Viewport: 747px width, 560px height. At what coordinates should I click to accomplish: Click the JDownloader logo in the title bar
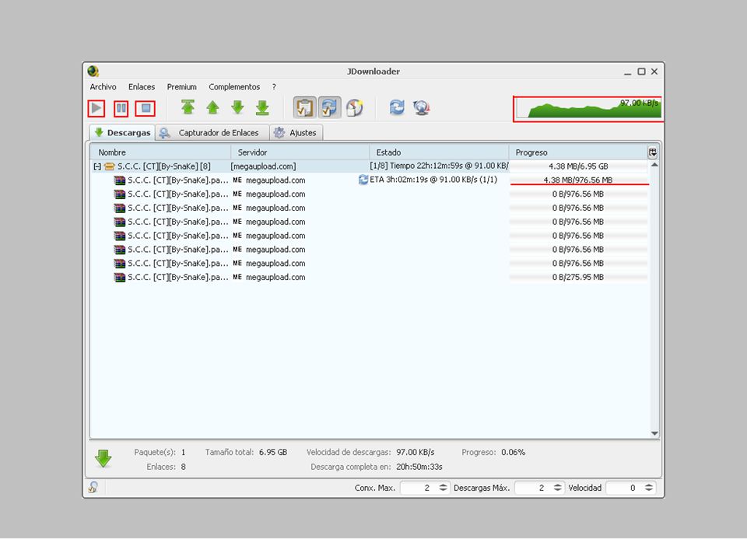(93, 72)
